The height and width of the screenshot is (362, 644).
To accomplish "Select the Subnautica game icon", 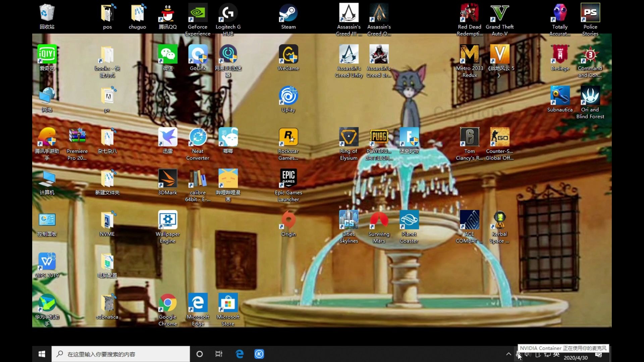I will (x=560, y=99).
